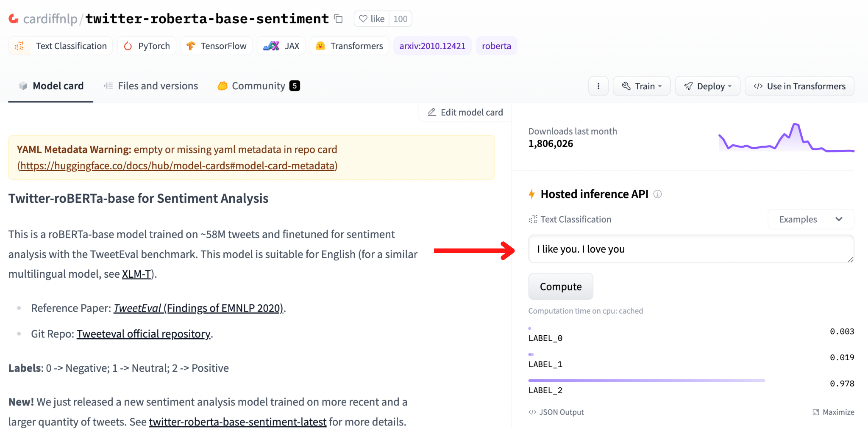
Task: Click the heart like button
Action: coord(372,19)
